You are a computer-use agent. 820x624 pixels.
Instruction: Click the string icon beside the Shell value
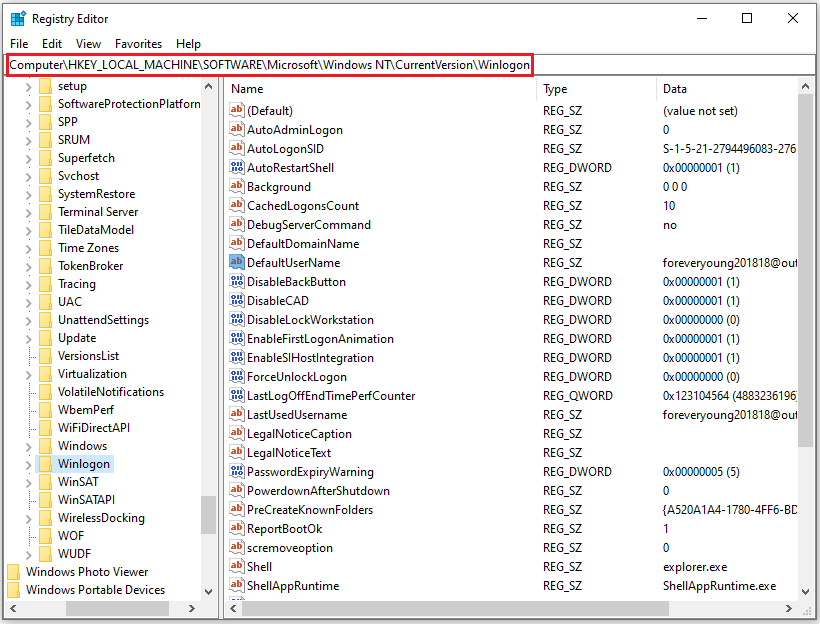pyautogui.click(x=235, y=566)
